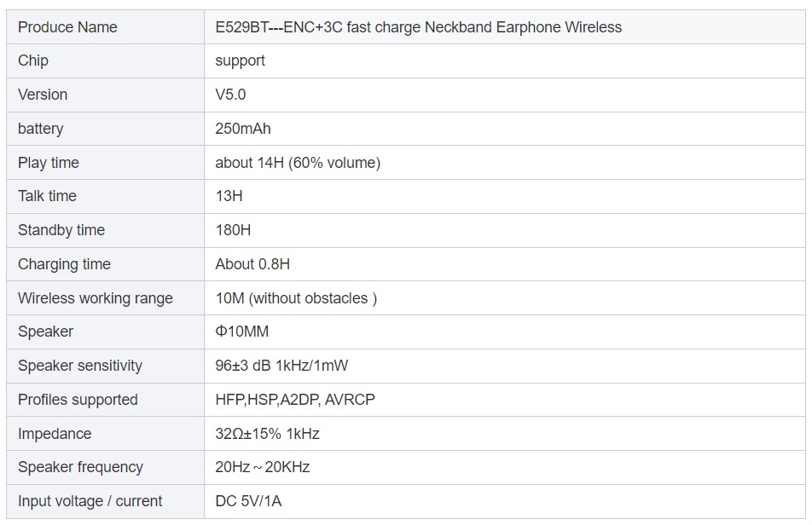Click the 'Φ10MM' speaker value
This screenshot has height=525, width=812.
click(x=242, y=332)
